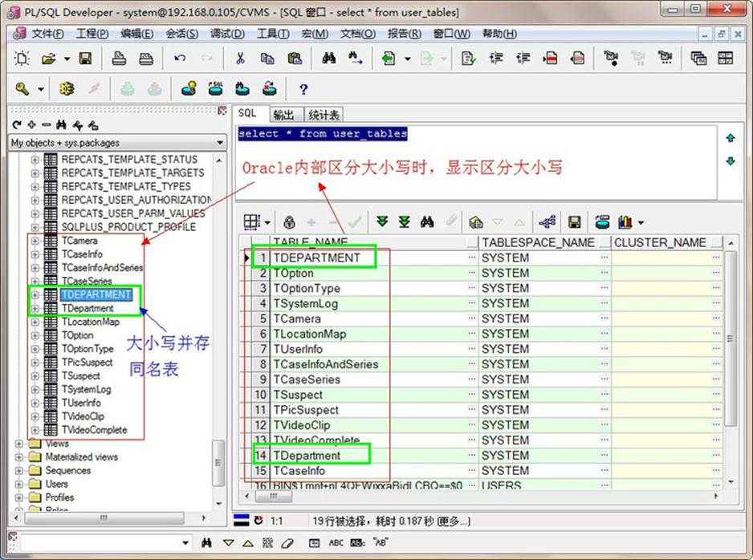Open the 编辑(E) menu
This screenshot has width=753, height=560.
click(x=136, y=34)
